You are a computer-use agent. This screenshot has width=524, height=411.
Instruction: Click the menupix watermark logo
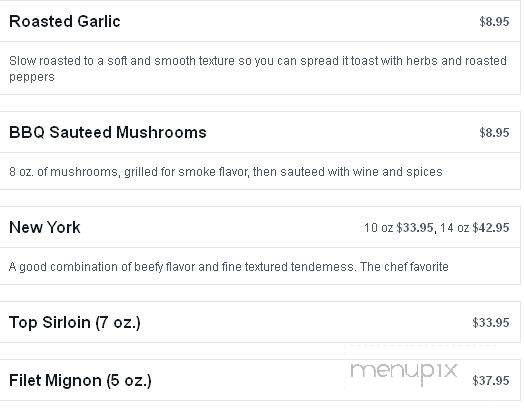[404, 372]
